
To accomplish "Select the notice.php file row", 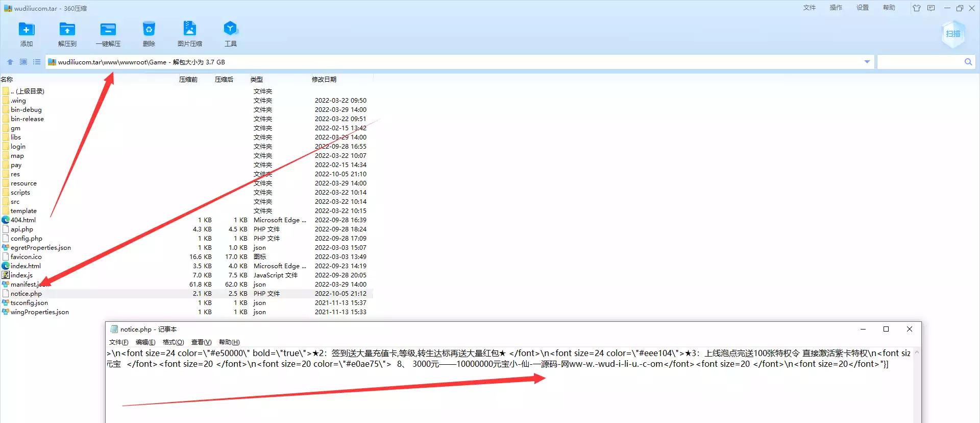I will click(187, 294).
